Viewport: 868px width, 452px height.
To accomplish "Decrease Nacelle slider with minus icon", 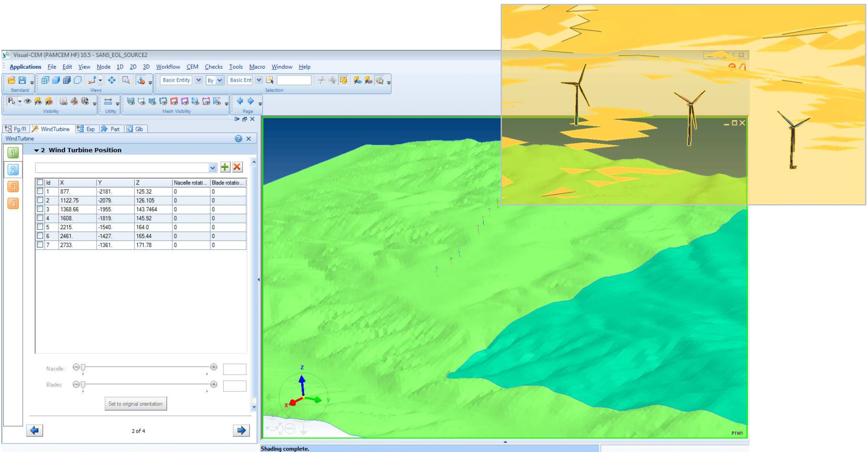I will (x=76, y=367).
